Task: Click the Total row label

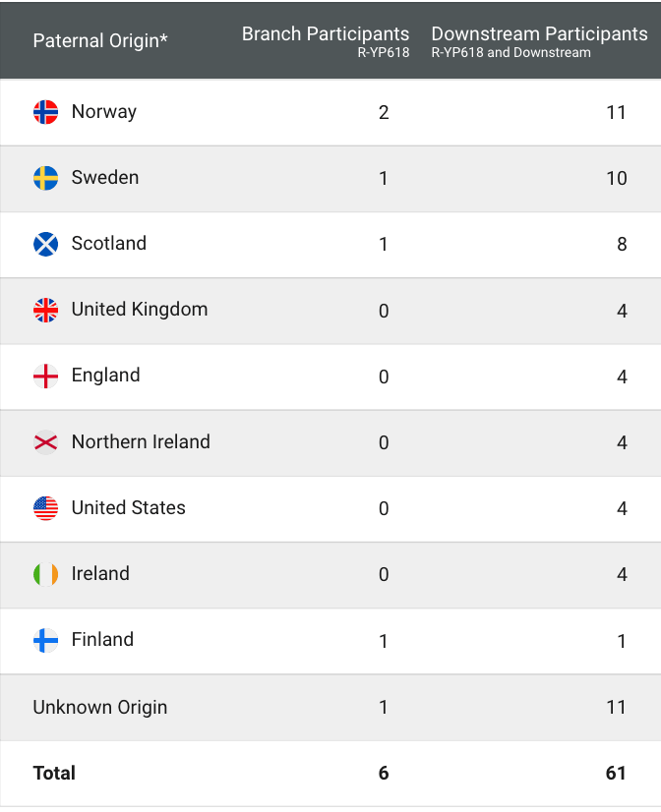Action: (54, 774)
